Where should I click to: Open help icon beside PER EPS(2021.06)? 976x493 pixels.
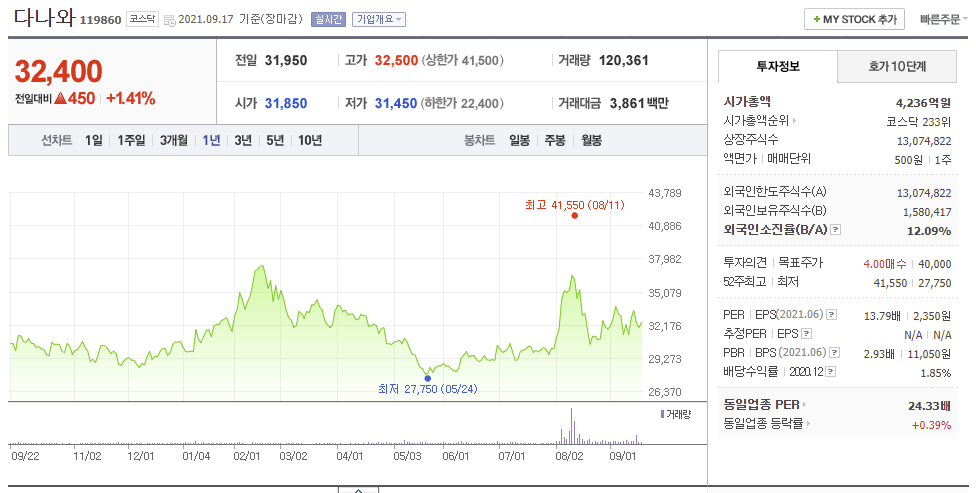[x=832, y=315]
